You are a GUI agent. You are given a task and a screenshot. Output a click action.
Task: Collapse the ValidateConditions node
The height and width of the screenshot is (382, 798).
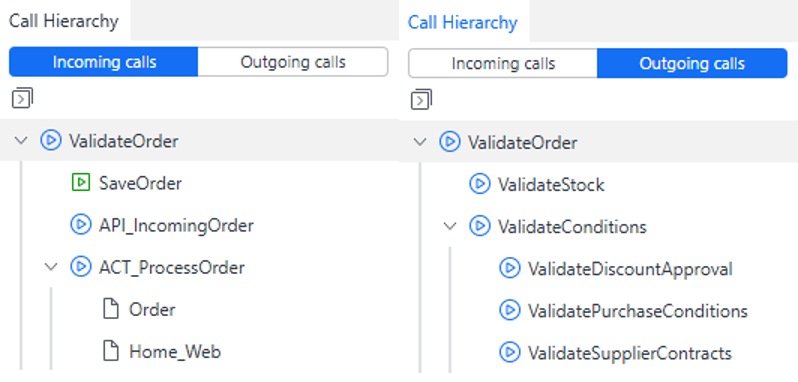coord(450,226)
